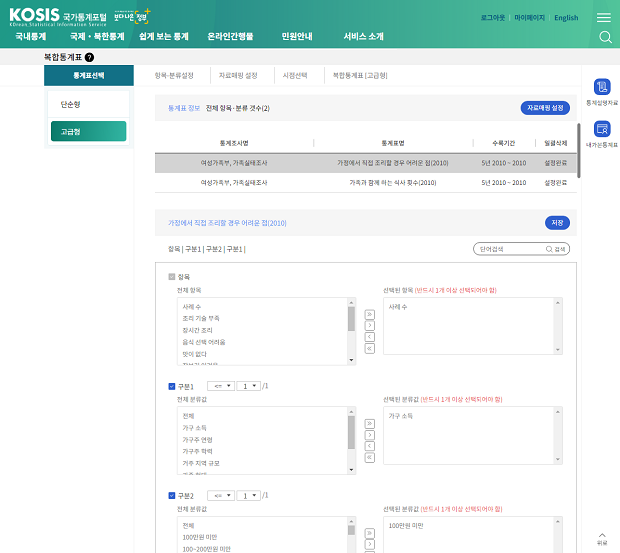Image resolution: width=620 pixels, height=553 pixels.
Task: Click the KOSIS logo
Action: 58,17
